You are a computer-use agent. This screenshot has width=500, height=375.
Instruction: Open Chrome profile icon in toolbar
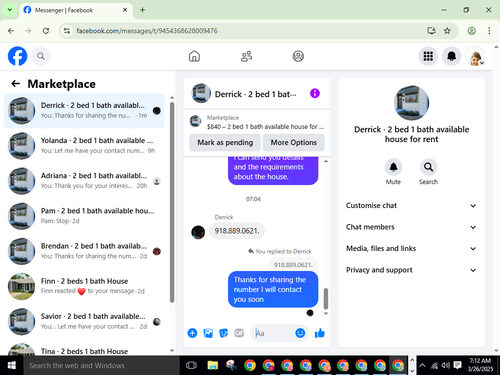click(x=471, y=31)
